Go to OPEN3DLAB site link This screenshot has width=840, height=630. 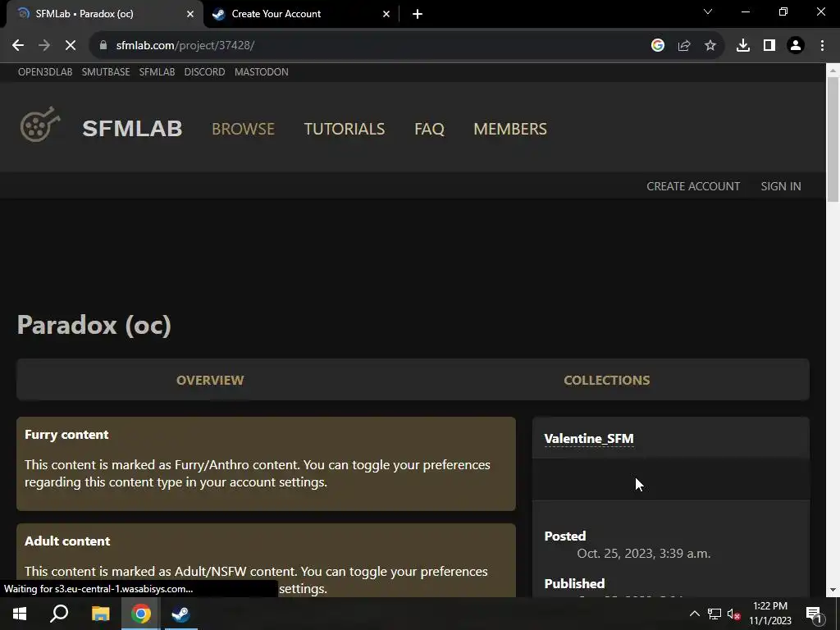tap(45, 72)
